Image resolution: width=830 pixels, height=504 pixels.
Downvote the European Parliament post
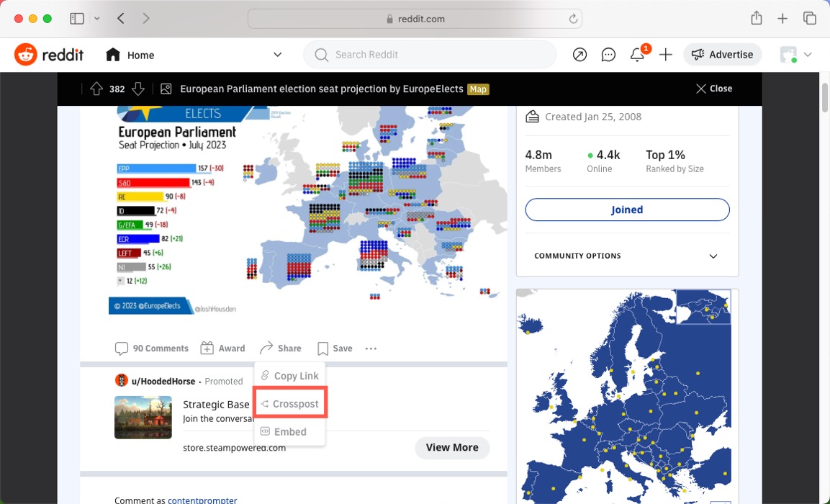138,89
